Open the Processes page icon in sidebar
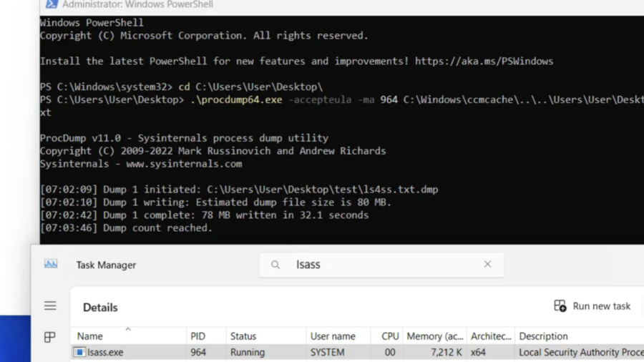Image resolution: width=644 pixels, height=362 pixels. click(x=49, y=338)
